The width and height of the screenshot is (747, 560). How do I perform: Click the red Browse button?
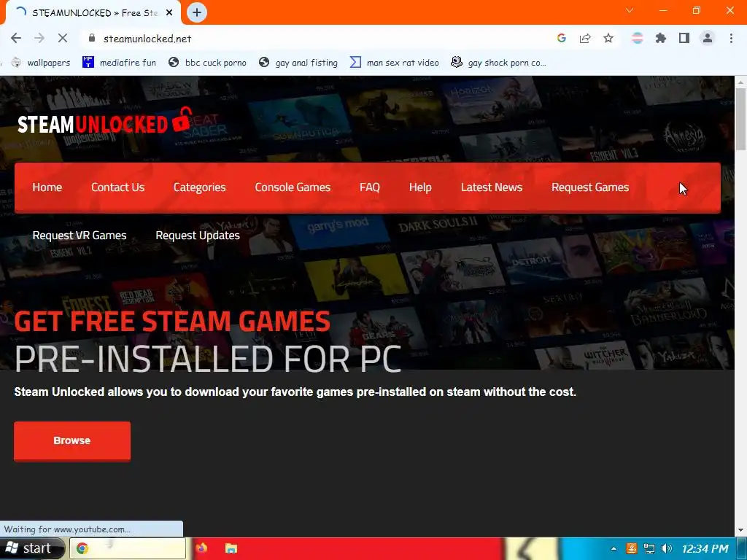(72, 441)
